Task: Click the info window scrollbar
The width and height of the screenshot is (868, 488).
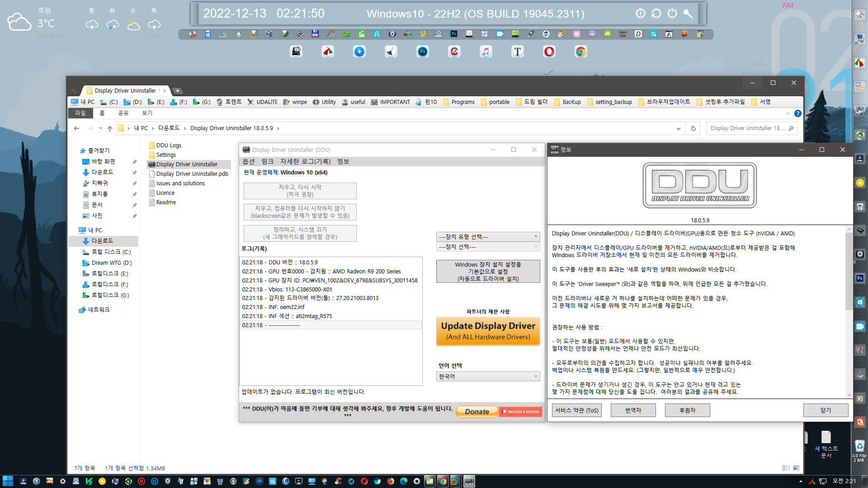Action: point(849,271)
